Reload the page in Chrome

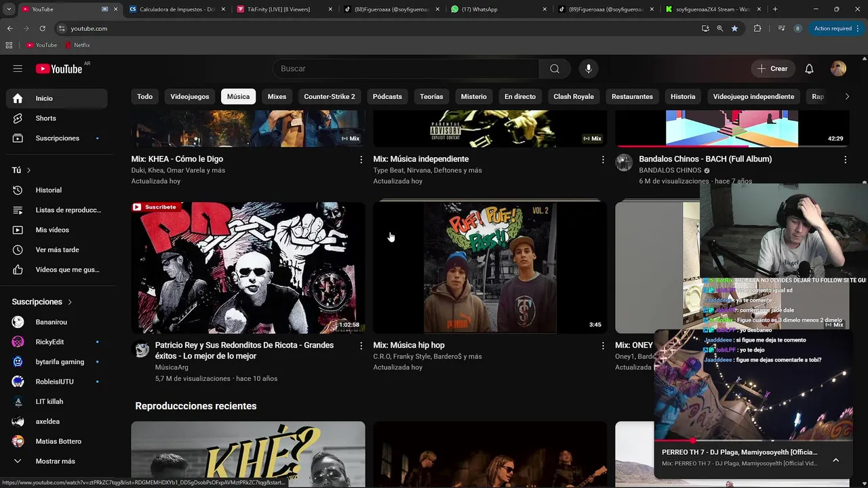point(42,28)
